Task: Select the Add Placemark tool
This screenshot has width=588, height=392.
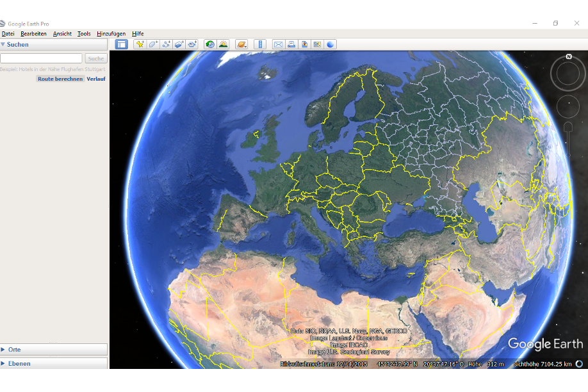Action: click(x=139, y=44)
